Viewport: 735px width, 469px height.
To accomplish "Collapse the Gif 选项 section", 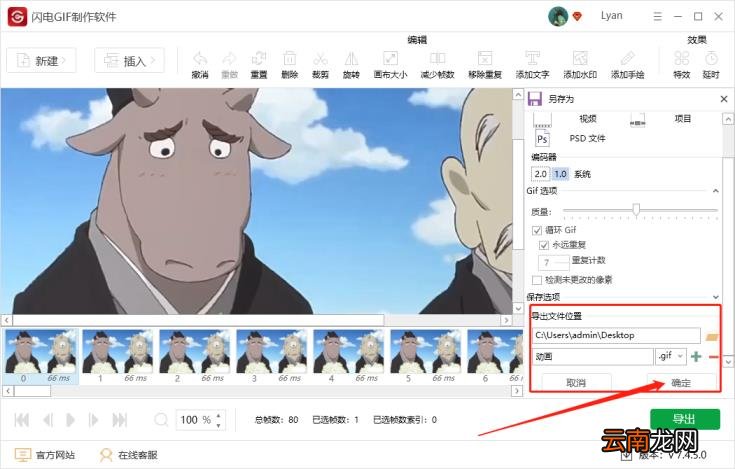I will [715, 191].
